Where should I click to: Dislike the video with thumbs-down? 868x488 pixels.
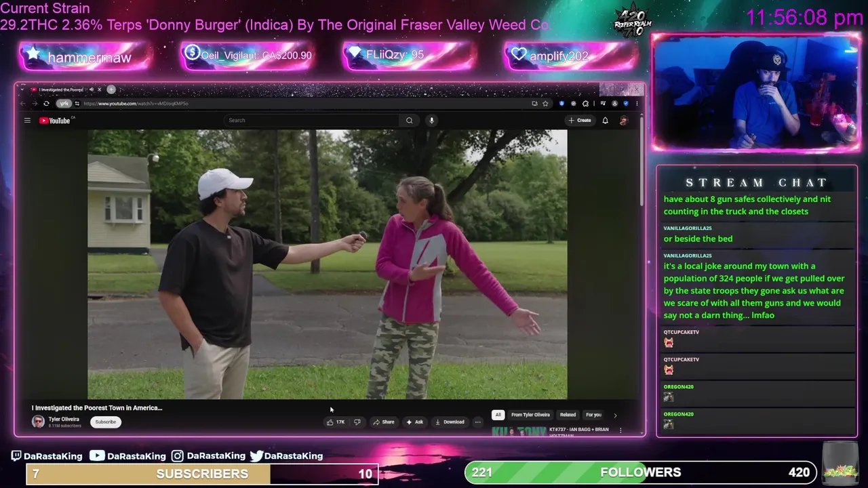pyautogui.click(x=357, y=422)
